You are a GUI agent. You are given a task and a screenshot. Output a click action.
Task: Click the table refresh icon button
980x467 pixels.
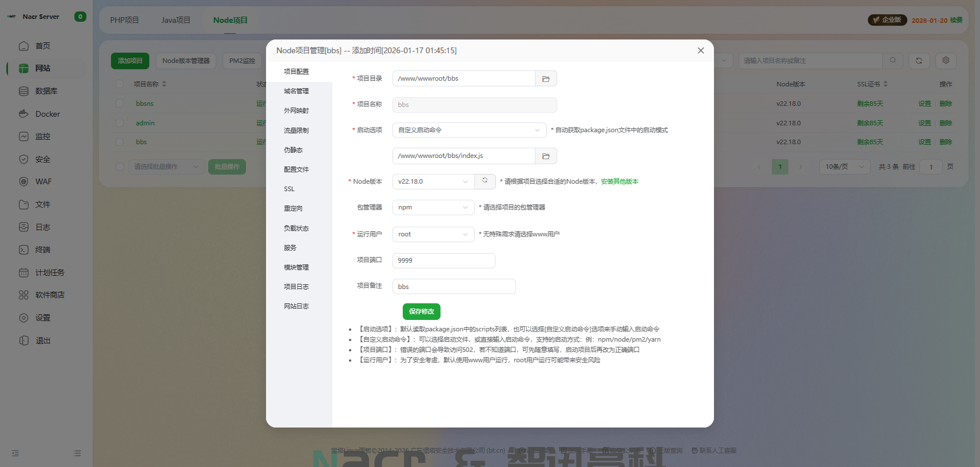coord(919,61)
